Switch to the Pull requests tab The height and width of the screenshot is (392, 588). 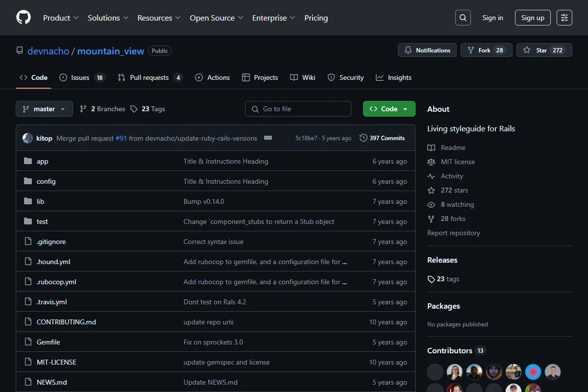(x=150, y=77)
